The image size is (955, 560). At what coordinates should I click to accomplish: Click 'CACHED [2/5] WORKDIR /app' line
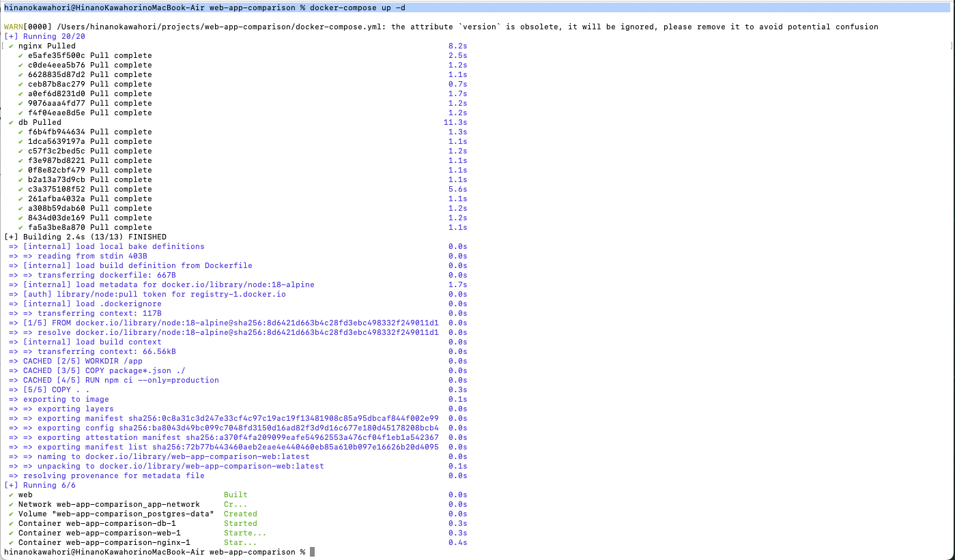coord(76,361)
